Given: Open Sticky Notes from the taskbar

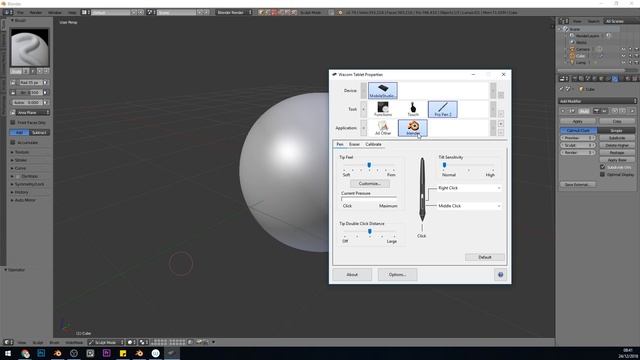Looking at the screenshot, I should [x=123, y=353].
